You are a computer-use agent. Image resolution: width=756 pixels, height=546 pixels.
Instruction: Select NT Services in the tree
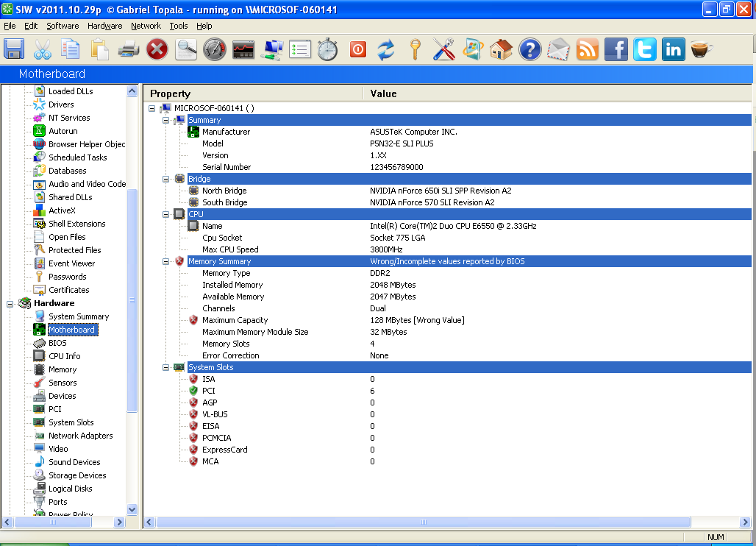click(x=69, y=118)
